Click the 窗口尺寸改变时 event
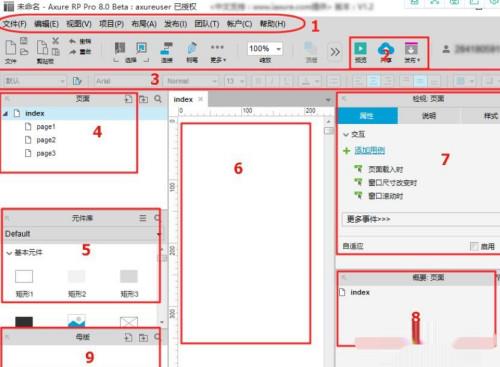The image size is (500, 367). click(392, 183)
